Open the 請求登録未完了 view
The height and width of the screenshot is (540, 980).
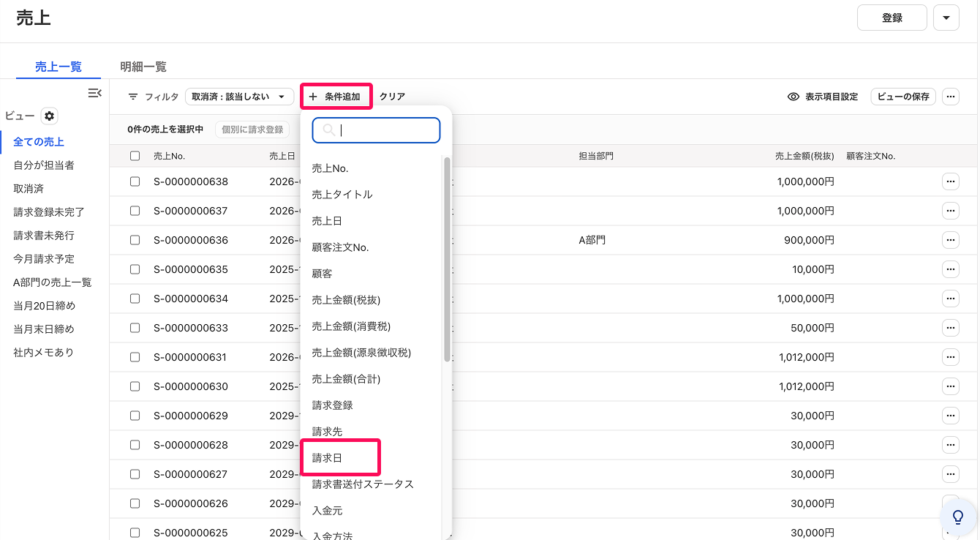coord(49,212)
